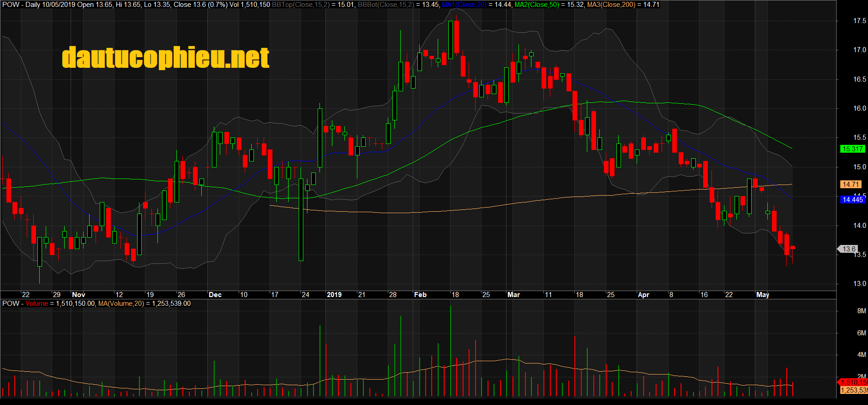The width and height of the screenshot is (868, 405).
Task: Click the 15.5 price axis label
Action: (860, 137)
